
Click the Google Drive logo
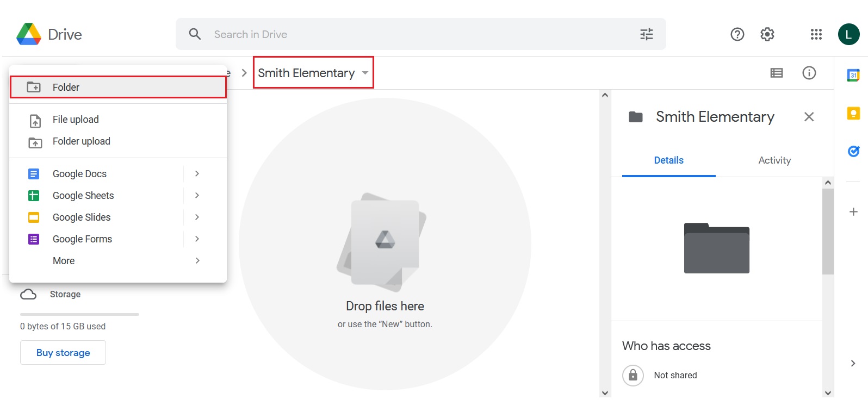tap(29, 34)
